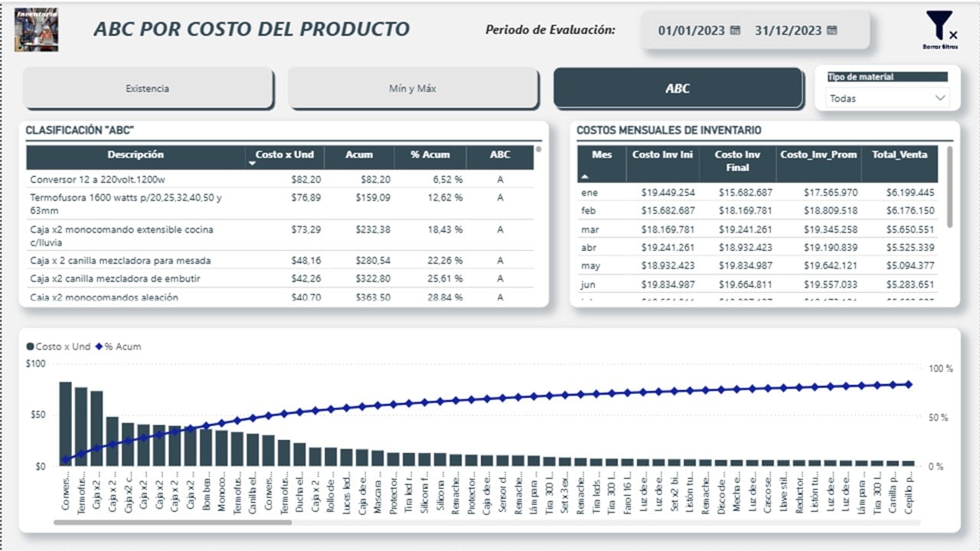Click the monthly costs table vertical scrollbar
The height and width of the screenshot is (551, 980).
point(950,187)
